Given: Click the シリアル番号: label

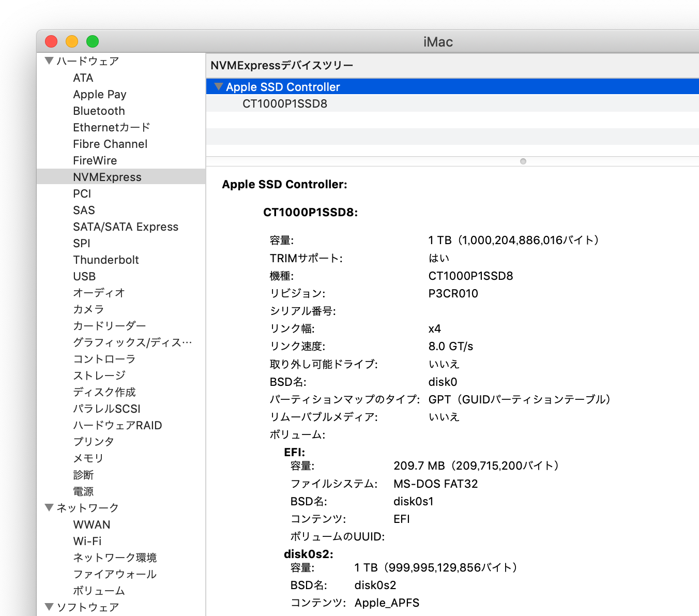Looking at the screenshot, I should pos(303,311).
